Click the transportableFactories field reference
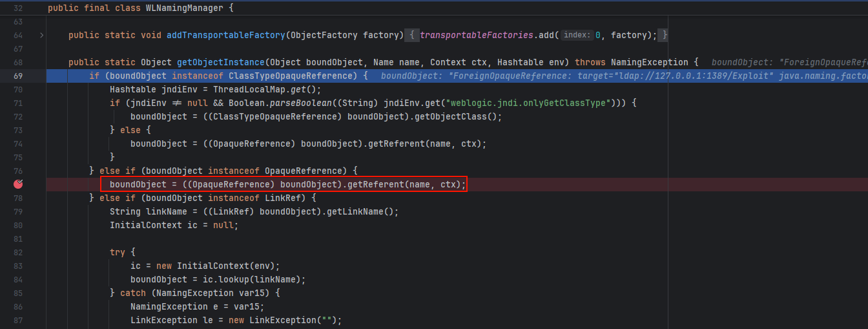This screenshot has height=329, width=868. pos(477,35)
